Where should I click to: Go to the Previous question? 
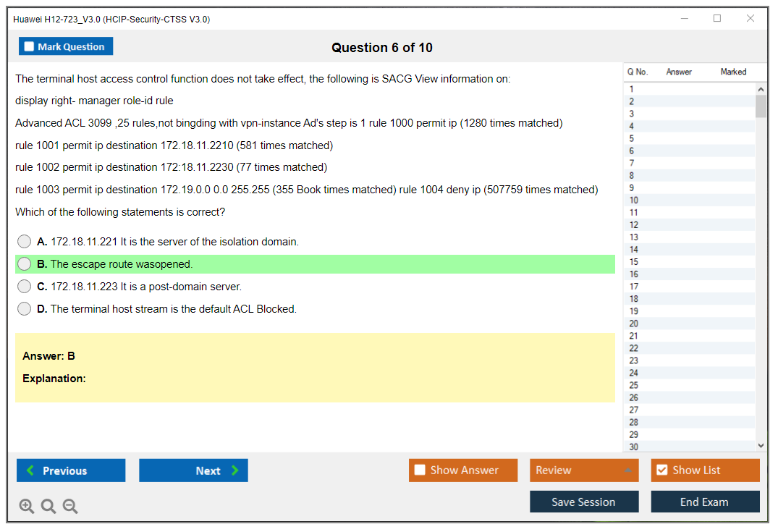(71, 470)
